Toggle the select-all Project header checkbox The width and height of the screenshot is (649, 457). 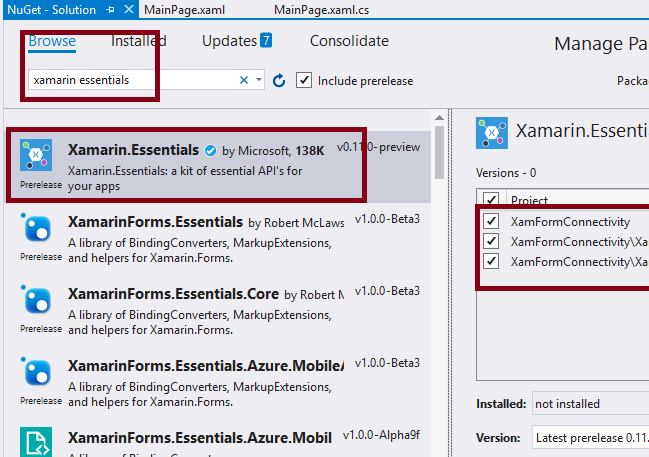tap(490, 200)
